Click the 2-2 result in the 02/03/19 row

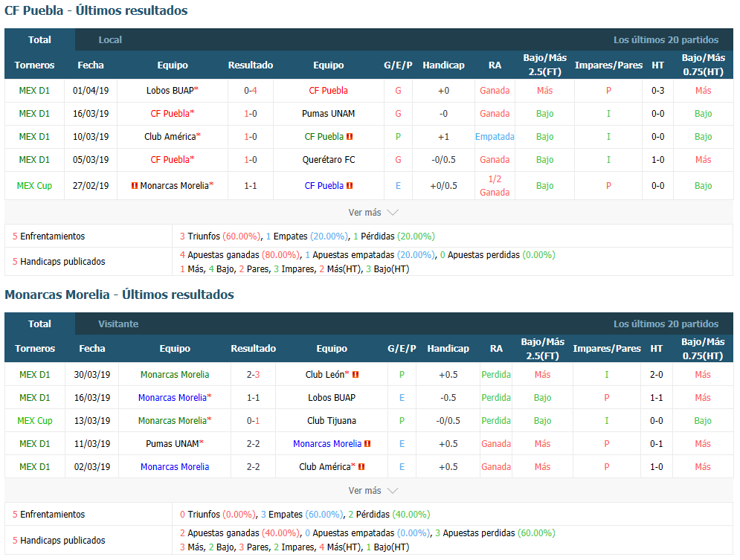(254, 467)
